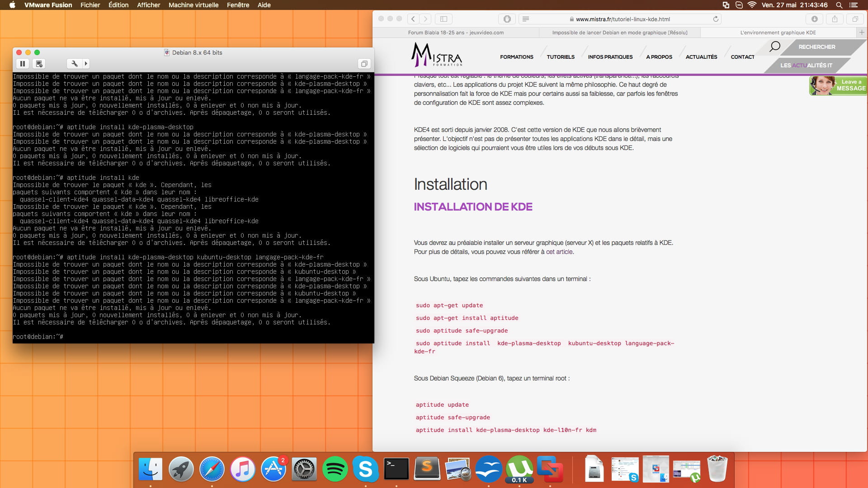The height and width of the screenshot is (488, 868).
Task: Open the VMware Fusion menu
Action: pyautogui.click(x=48, y=5)
